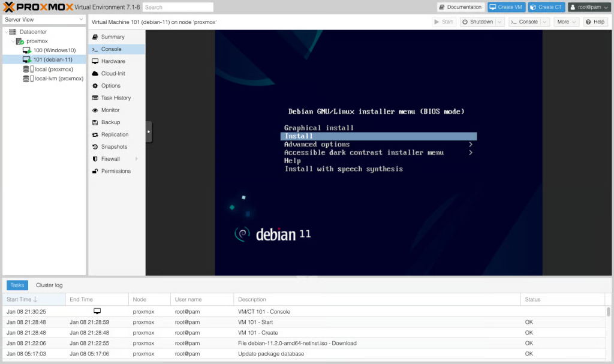Screen dimensions: 614x364
Task: Open the Snapshots menu item
Action: (x=117, y=146)
